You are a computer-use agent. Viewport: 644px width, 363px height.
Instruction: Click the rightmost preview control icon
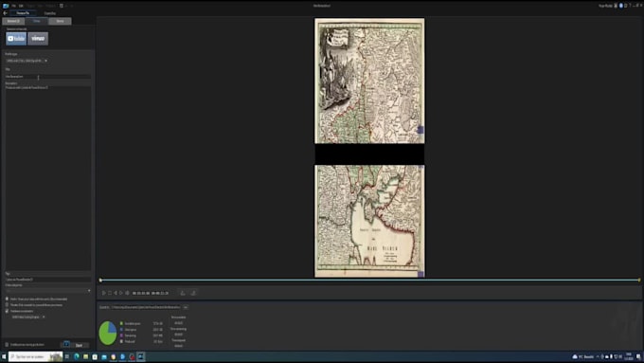pos(193,293)
